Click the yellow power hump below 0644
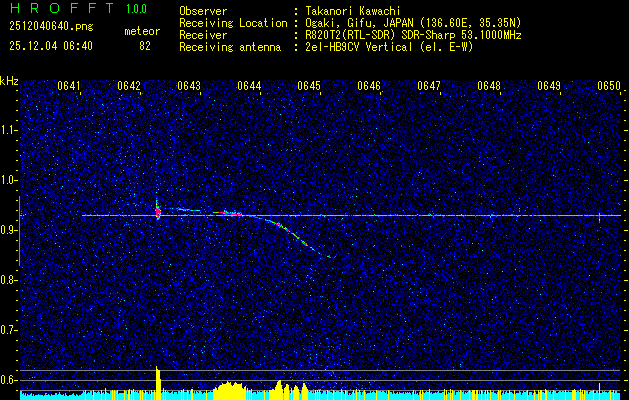 pos(229,390)
